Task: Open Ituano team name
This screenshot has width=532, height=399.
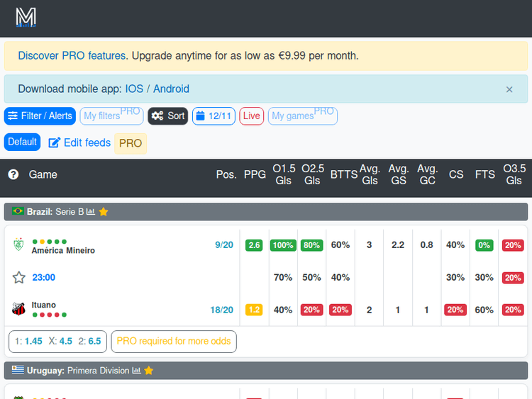Action: (x=44, y=305)
